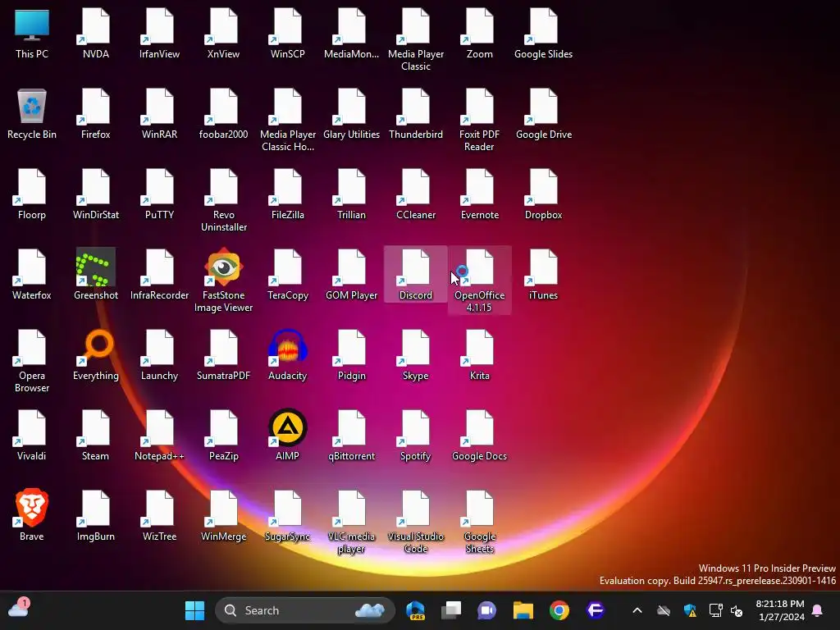The image size is (840, 630).
Task: Launch Google Chrome from taskbar
Action: coord(559,610)
